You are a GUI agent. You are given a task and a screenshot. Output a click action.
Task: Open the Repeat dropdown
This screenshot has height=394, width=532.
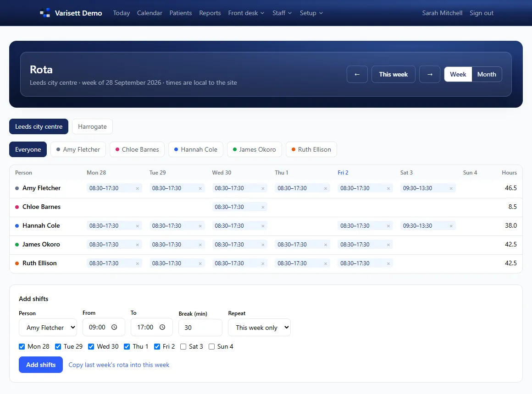point(259,328)
